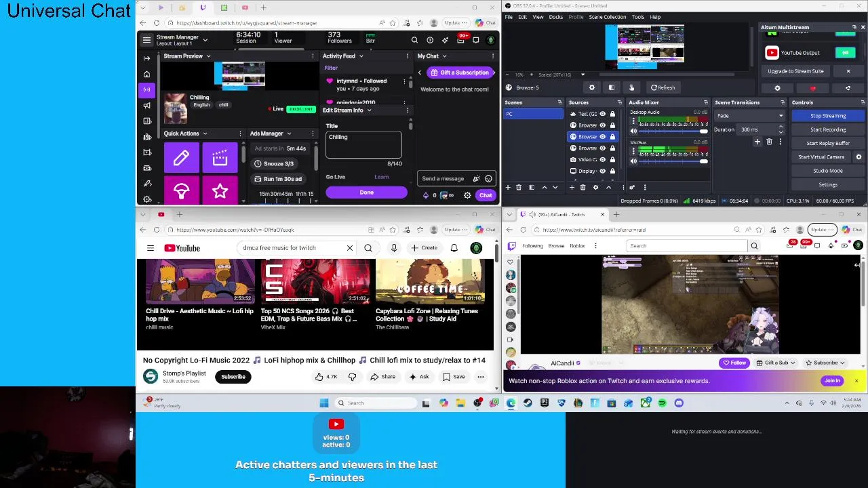Image resolution: width=868 pixels, height=488 pixels.
Task: Open the Twitch dashboard hamburger menu
Action: (146, 40)
